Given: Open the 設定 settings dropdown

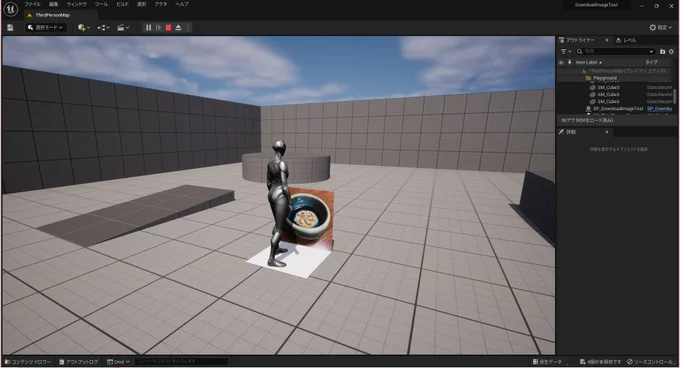Looking at the screenshot, I should [660, 27].
